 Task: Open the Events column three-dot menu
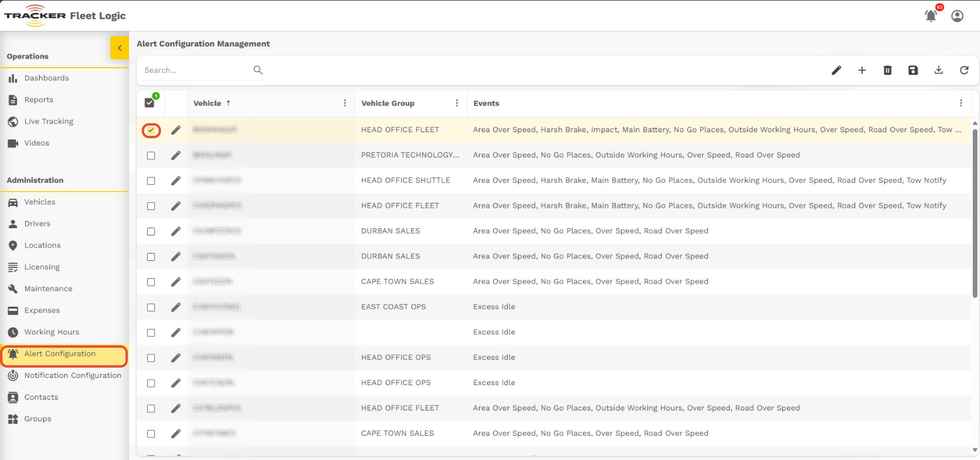click(961, 103)
